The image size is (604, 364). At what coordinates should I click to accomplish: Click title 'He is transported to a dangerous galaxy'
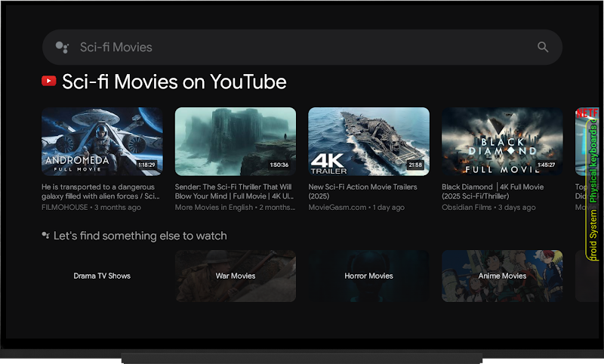coord(100,191)
